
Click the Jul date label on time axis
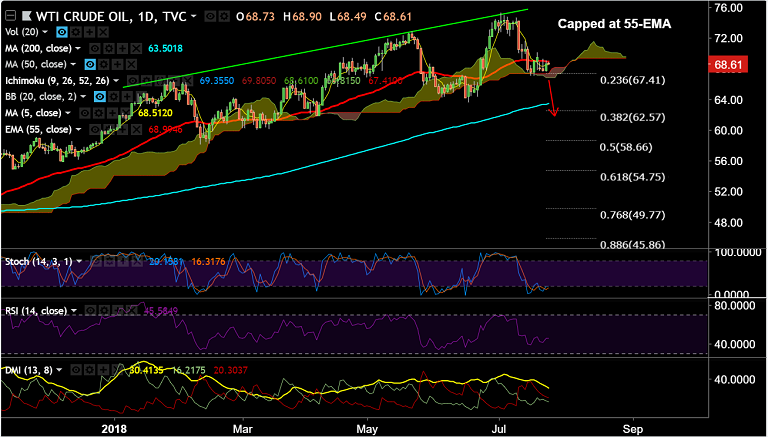click(499, 428)
